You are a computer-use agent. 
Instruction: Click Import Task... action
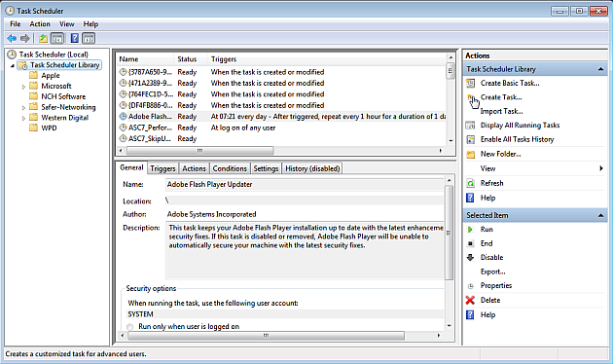(501, 111)
